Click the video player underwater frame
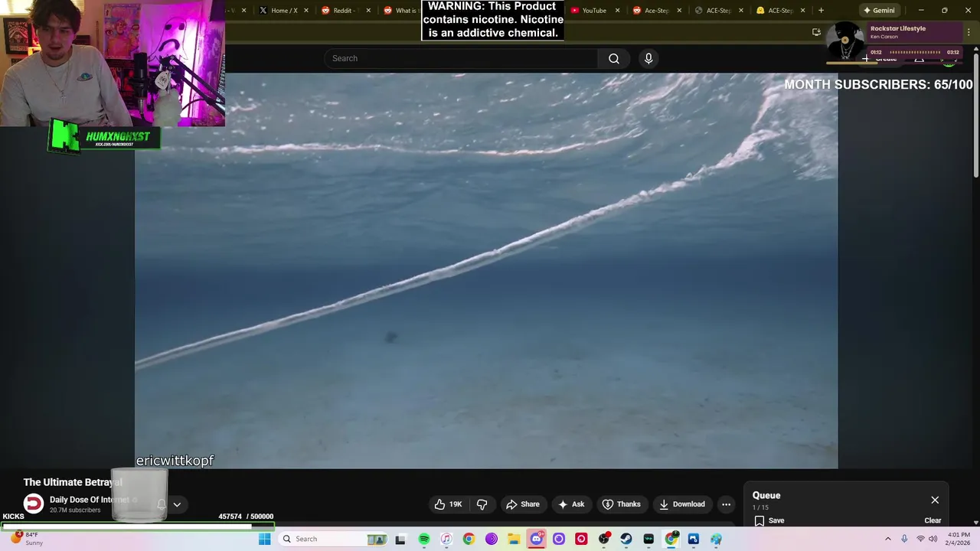Image resolution: width=980 pixels, height=551 pixels. click(x=486, y=270)
